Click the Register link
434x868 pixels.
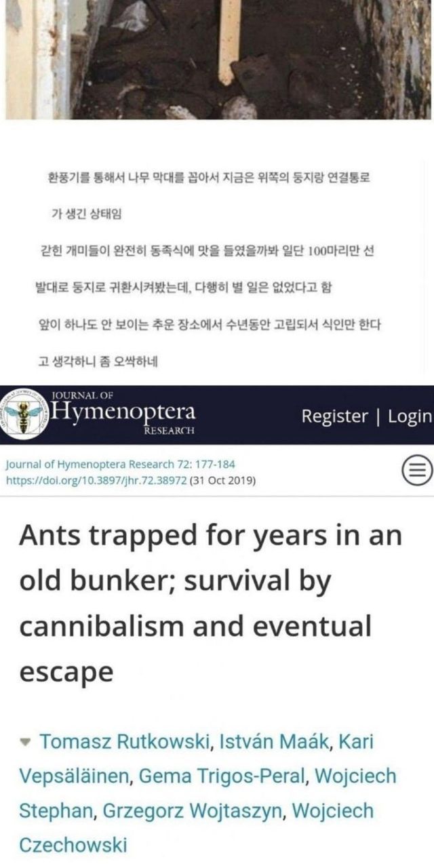pyautogui.click(x=336, y=416)
